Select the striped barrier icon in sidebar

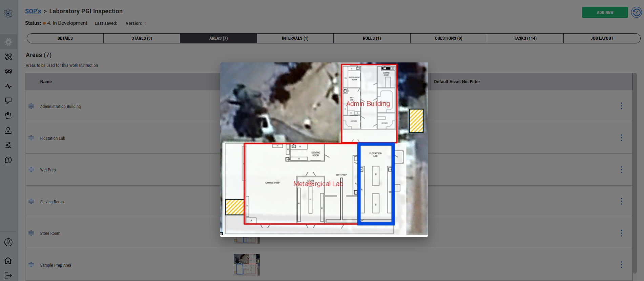tap(8, 71)
